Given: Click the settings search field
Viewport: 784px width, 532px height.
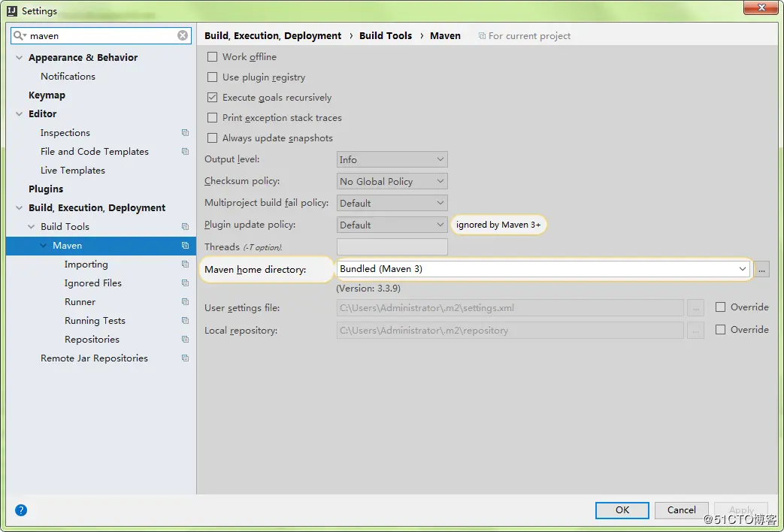Looking at the screenshot, I should (101, 35).
